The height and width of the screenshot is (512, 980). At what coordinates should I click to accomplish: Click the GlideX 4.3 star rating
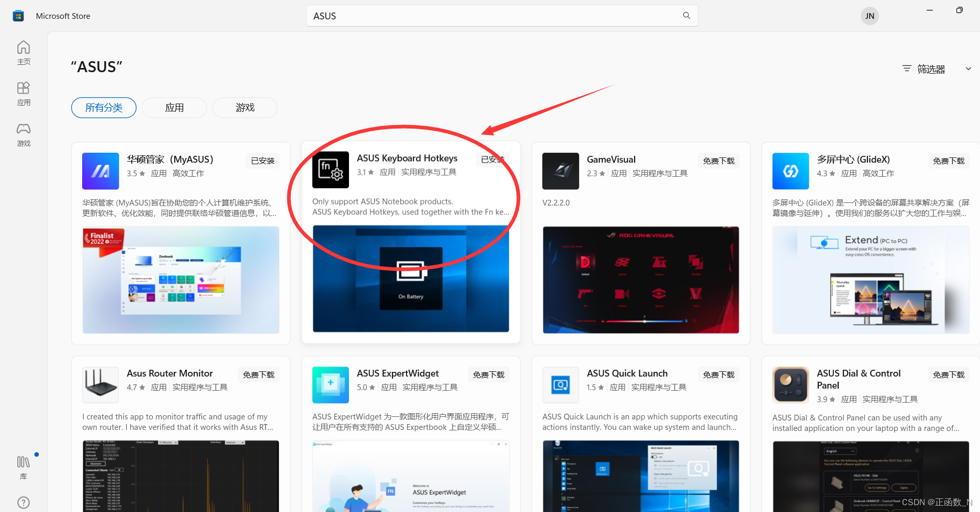pyautogui.click(x=826, y=174)
